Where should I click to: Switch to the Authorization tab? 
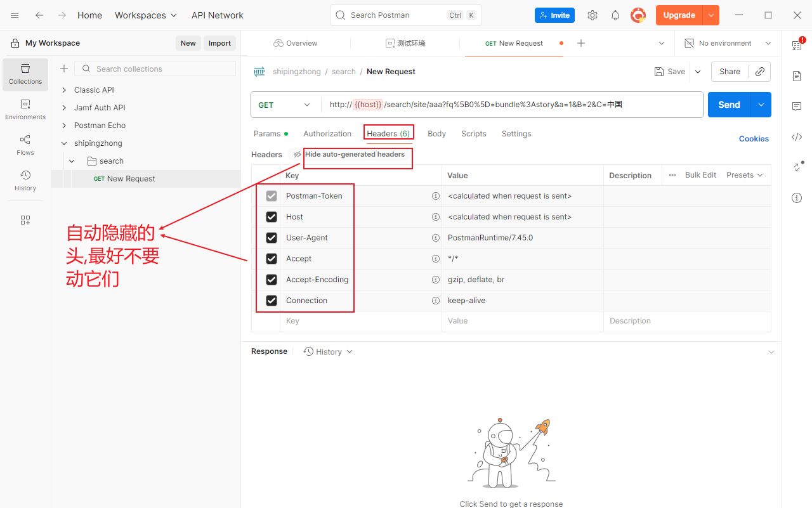(327, 134)
